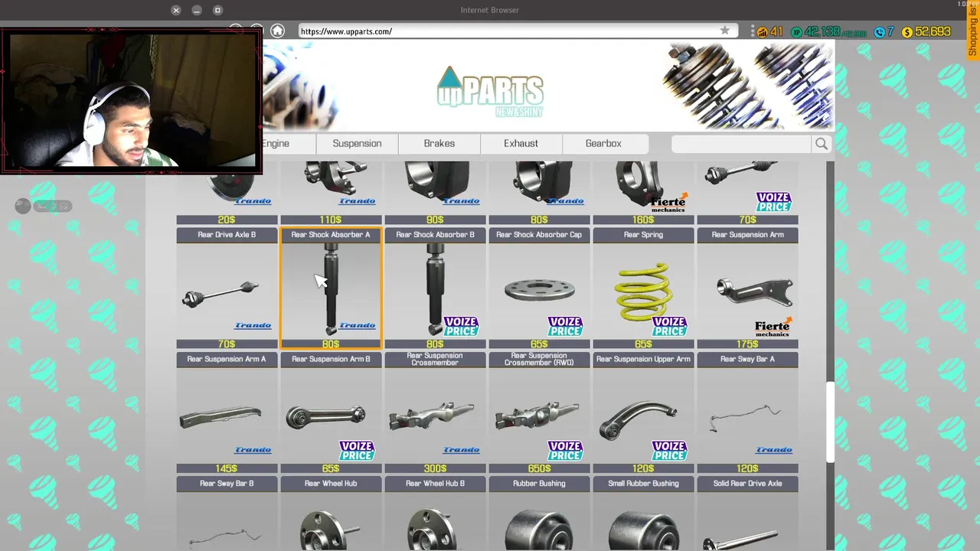980x551 pixels.
Task: Open the Brakes category tab
Action: (x=439, y=144)
